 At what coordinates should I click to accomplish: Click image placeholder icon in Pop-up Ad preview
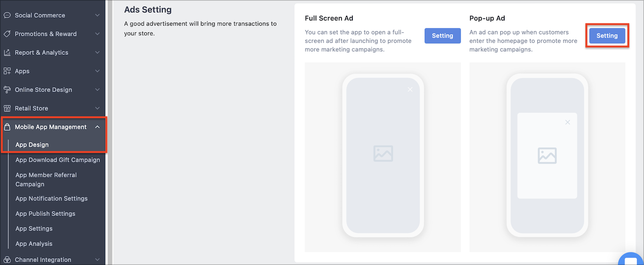[547, 155]
